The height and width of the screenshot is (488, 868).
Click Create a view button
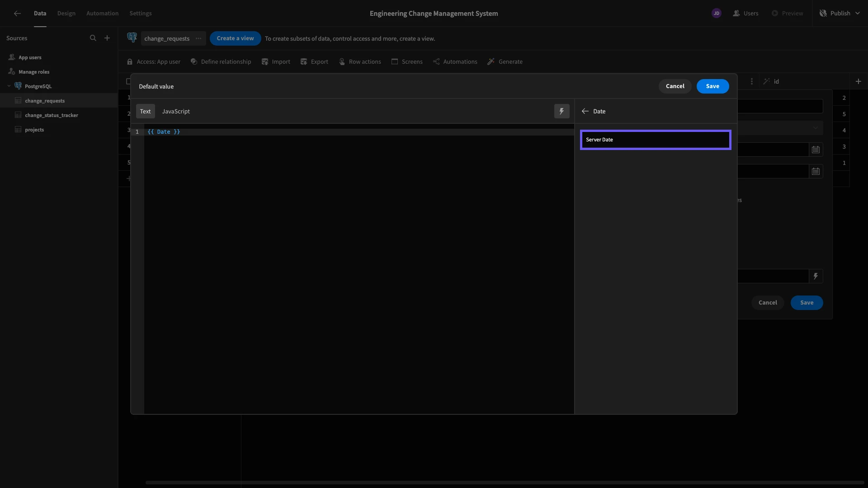pos(235,38)
